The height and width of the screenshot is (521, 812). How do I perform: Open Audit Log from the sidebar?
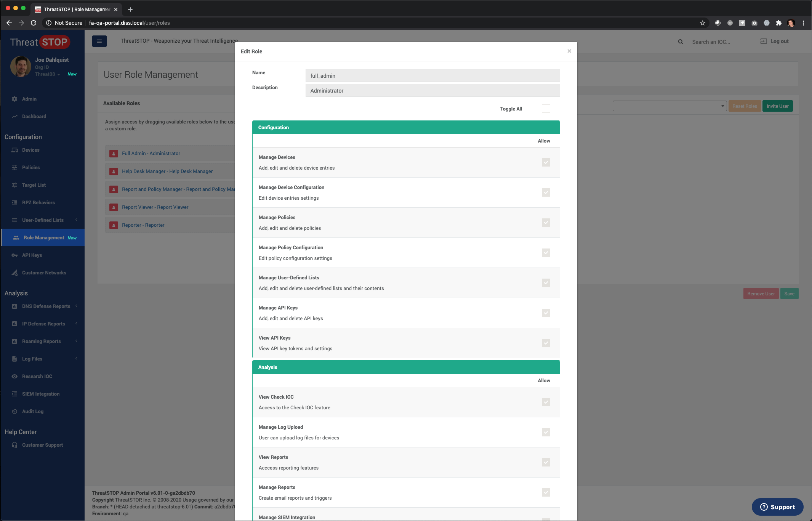[x=33, y=411]
